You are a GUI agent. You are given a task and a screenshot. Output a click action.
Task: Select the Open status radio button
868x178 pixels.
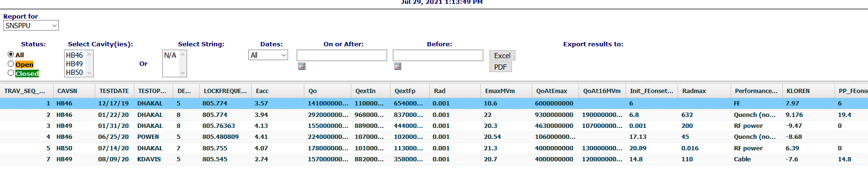coord(11,64)
